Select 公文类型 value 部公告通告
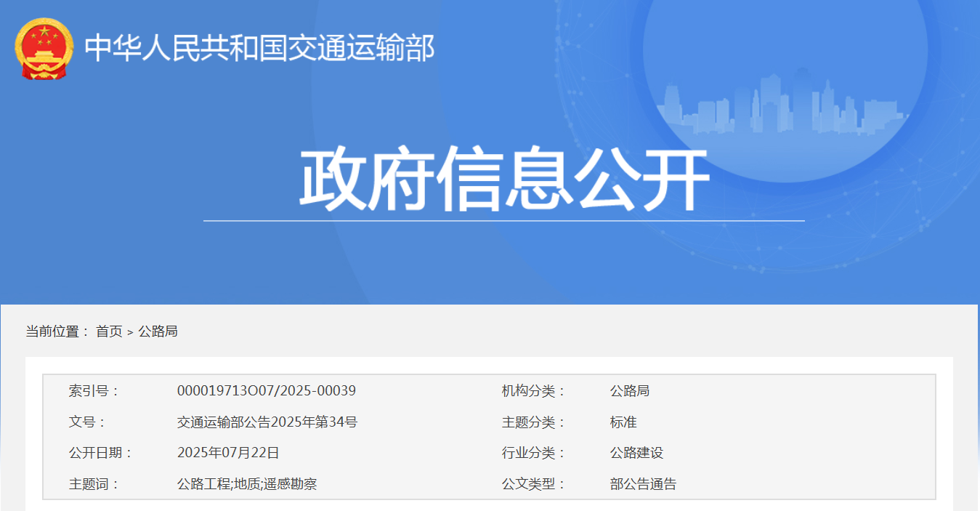 [x=643, y=484]
